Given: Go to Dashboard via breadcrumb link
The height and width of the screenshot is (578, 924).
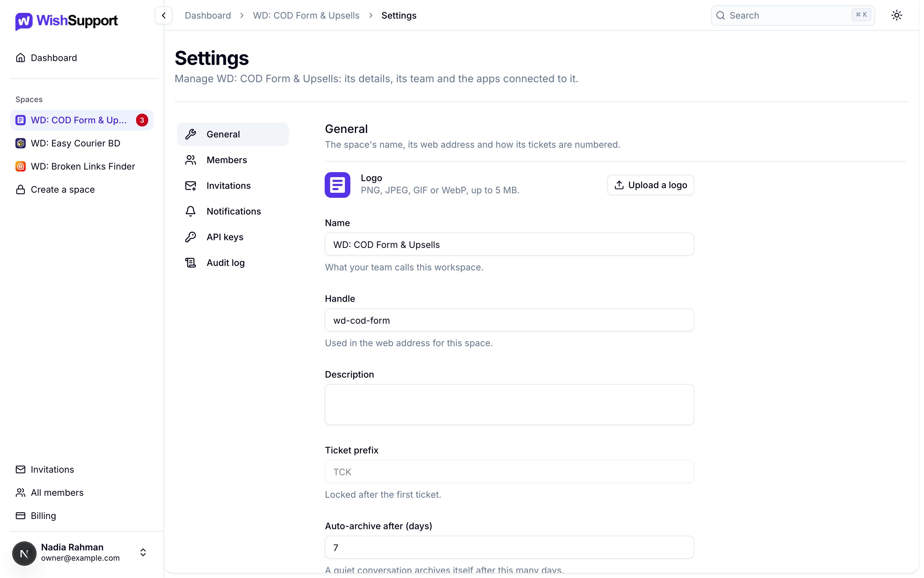Looking at the screenshot, I should 208,15.
